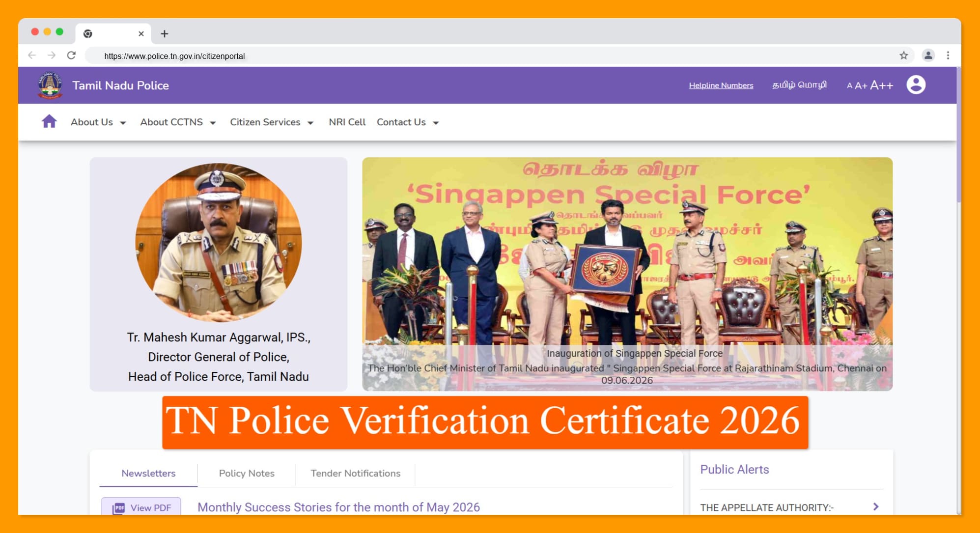Set the medium font size A+
Image resolution: width=980 pixels, height=533 pixels.
pyautogui.click(x=861, y=85)
